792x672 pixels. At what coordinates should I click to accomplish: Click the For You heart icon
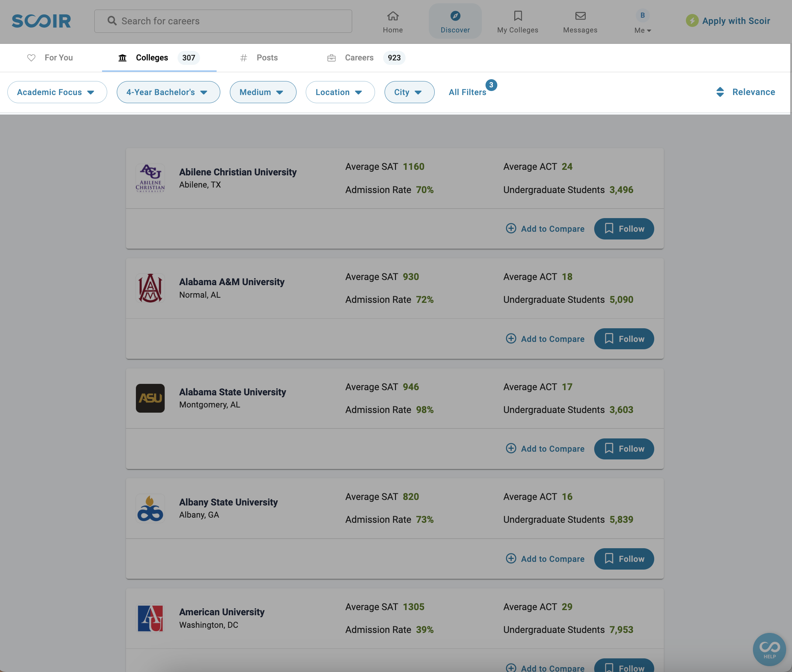pos(31,57)
